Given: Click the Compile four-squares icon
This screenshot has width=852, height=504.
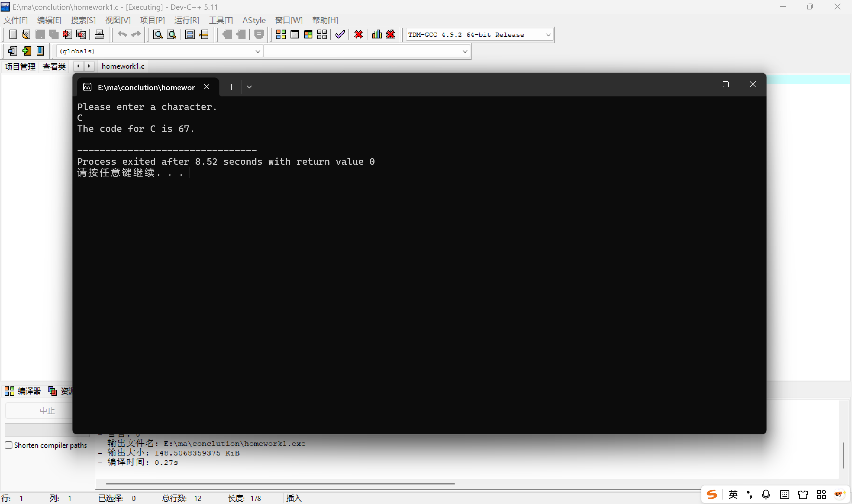Looking at the screenshot, I should click(x=281, y=34).
